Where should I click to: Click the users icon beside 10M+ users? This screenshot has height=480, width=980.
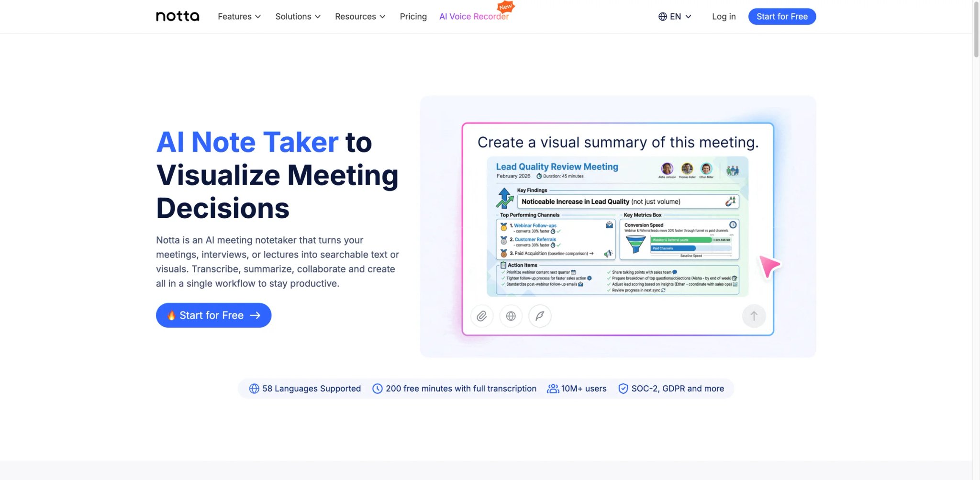click(553, 389)
